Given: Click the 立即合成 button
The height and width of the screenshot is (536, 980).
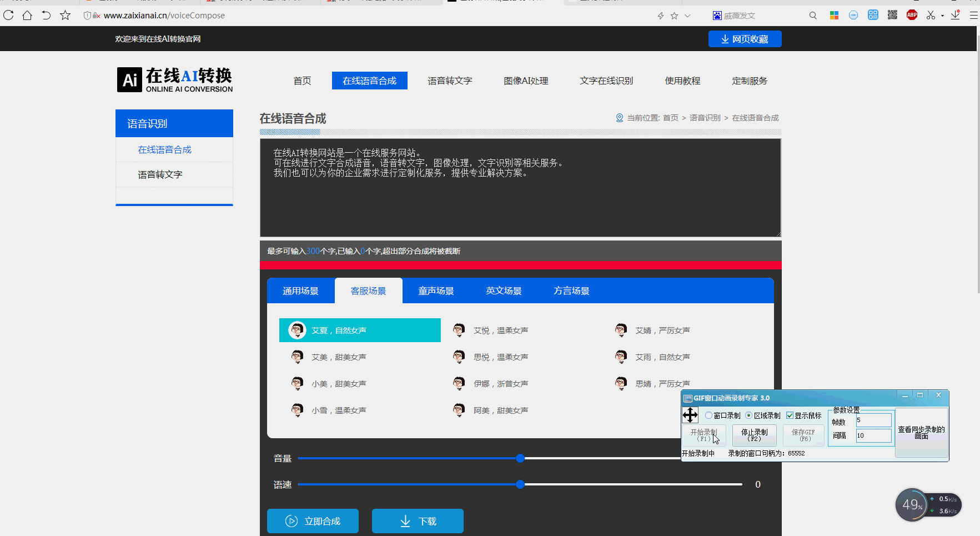Looking at the screenshot, I should coord(313,521).
